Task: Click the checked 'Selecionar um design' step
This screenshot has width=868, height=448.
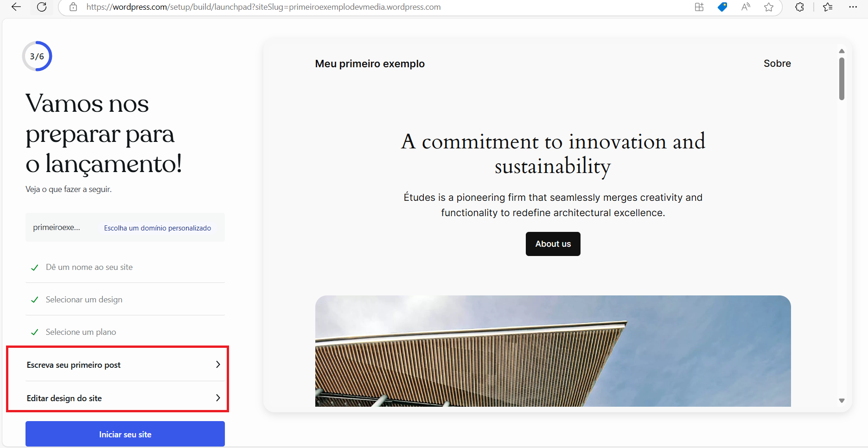Action: [x=84, y=300]
